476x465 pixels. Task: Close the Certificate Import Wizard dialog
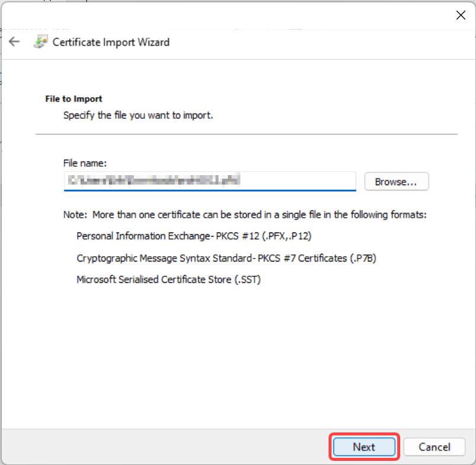tap(461, 15)
